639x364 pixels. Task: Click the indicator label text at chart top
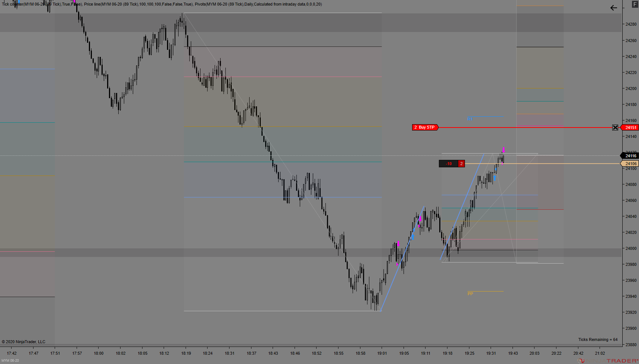tap(162, 4)
